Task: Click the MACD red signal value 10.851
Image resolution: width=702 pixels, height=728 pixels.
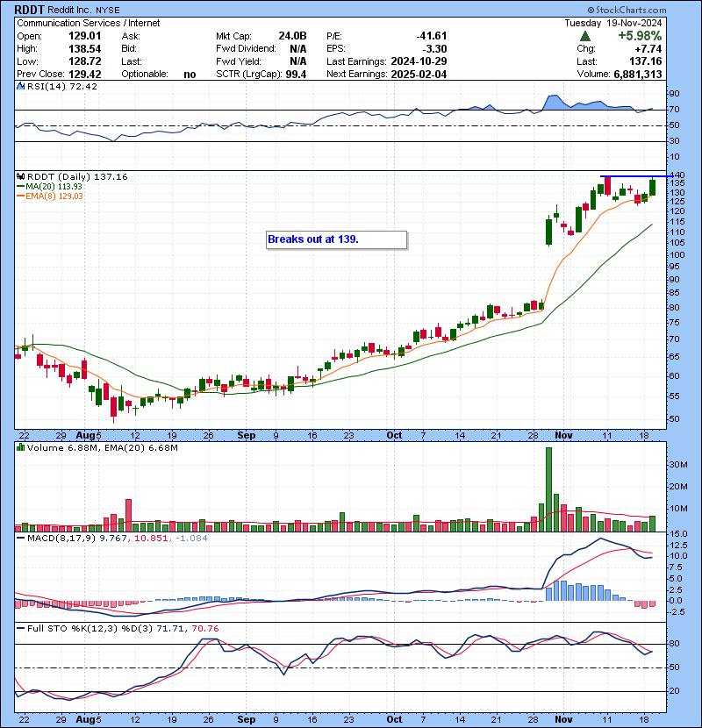Action: [x=151, y=539]
